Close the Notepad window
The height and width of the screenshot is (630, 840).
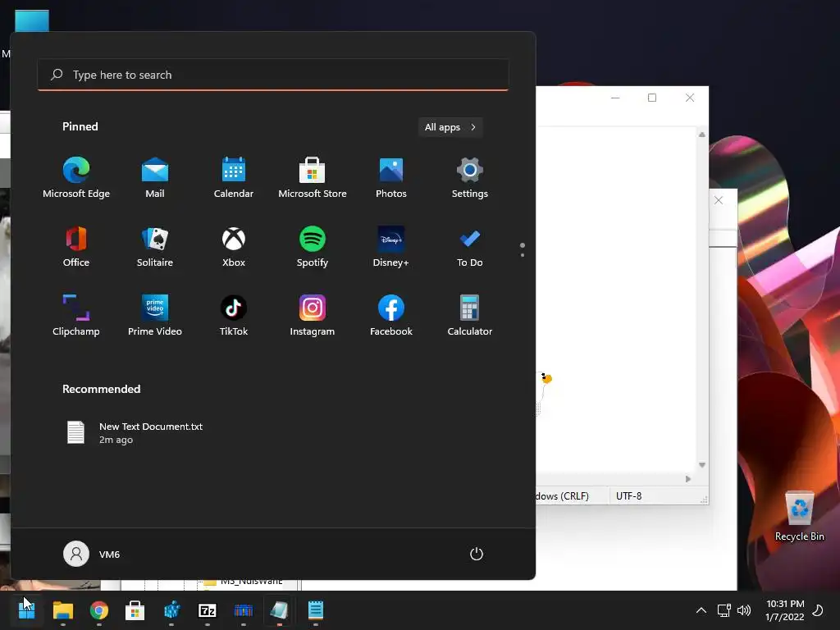click(690, 98)
